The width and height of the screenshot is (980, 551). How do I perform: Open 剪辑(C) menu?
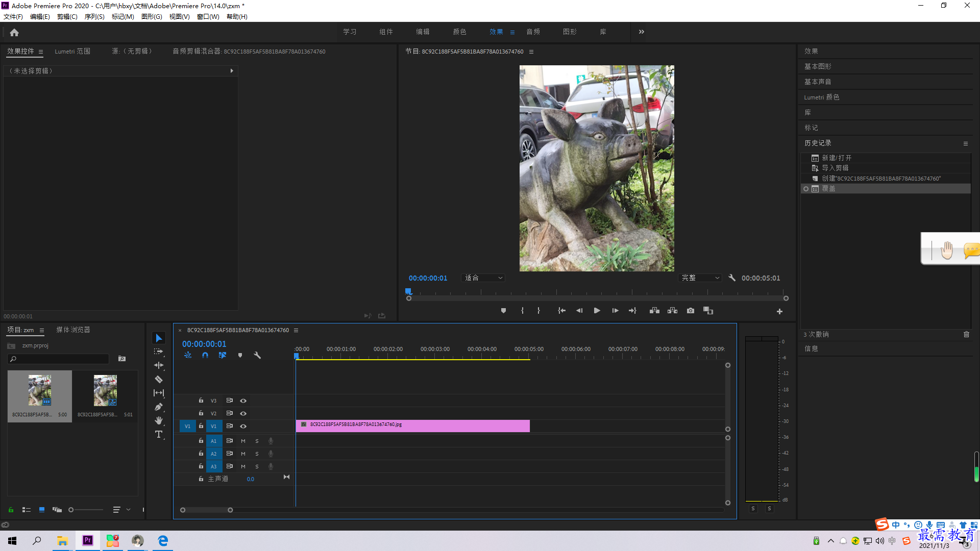[x=67, y=17]
